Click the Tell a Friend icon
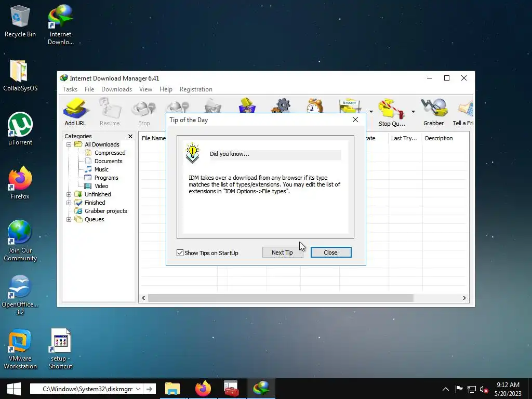This screenshot has width=532, height=399. (x=463, y=112)
